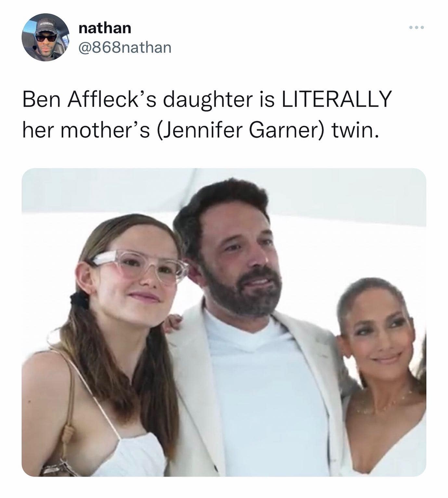Viewport: 448px width, 498px height.
Task: Select the "(Jennifer Garner)" text in tweet
Action: pos(240,130)
